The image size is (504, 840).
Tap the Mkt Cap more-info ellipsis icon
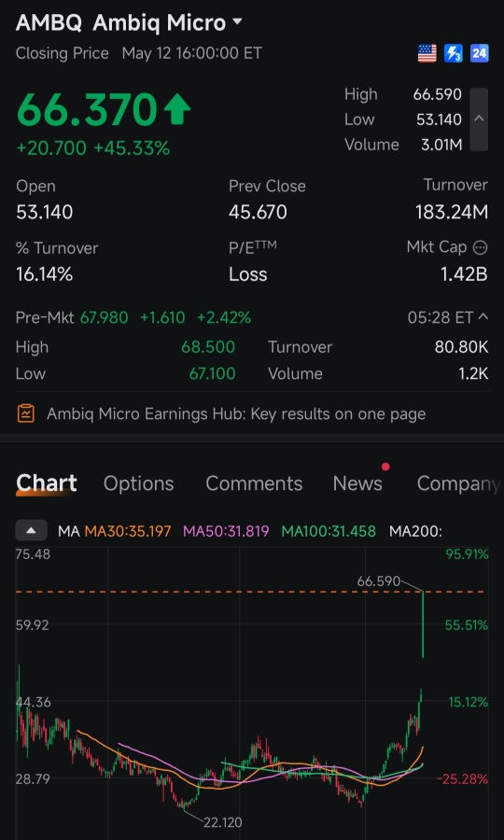[x=481, y=247]
